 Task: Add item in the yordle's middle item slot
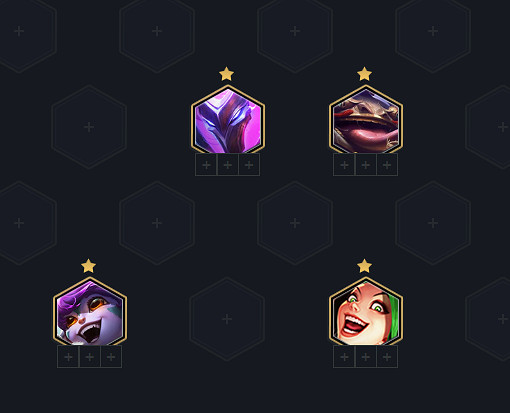click(90, 357)
